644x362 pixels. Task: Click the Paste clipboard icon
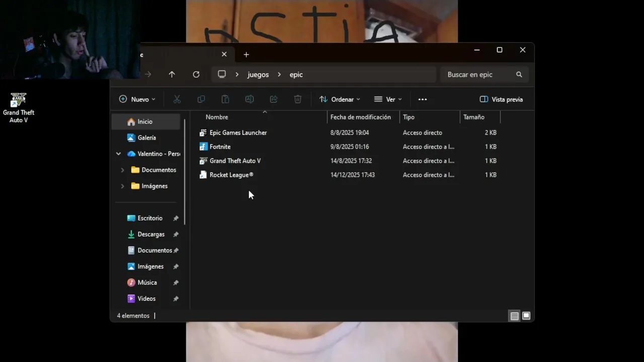point(225,100)
